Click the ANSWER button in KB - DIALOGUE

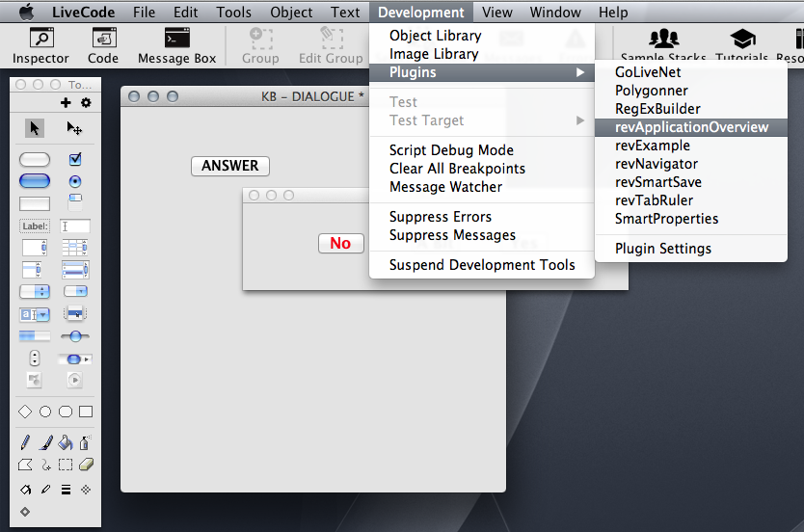point(229,166)
